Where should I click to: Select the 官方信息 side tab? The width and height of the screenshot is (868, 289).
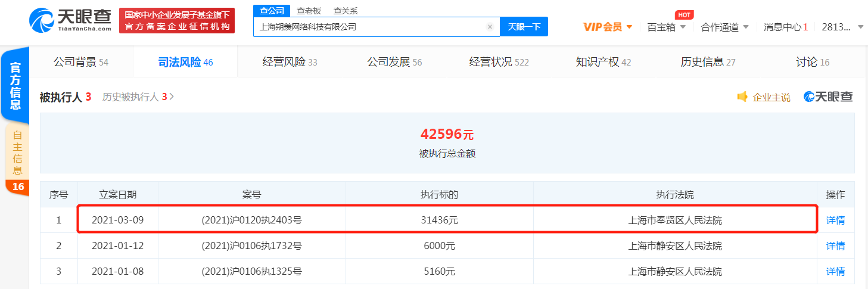point(15,85)
